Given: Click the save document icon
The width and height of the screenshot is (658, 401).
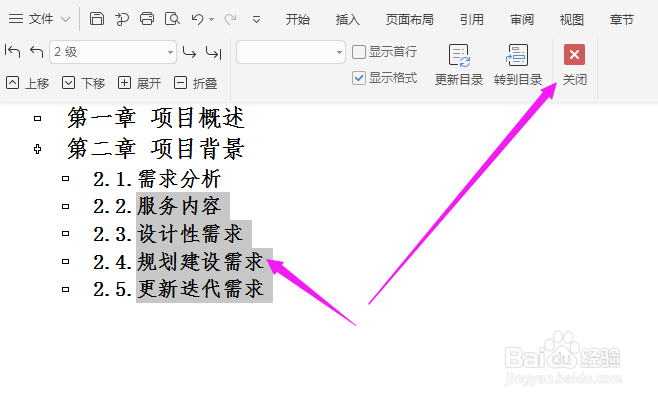Looking at the screenshot, I should pyautogui.click(x=97, y=19).
